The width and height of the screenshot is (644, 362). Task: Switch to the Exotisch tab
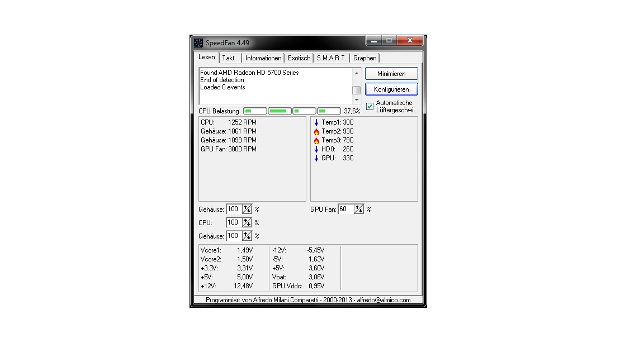299,58
